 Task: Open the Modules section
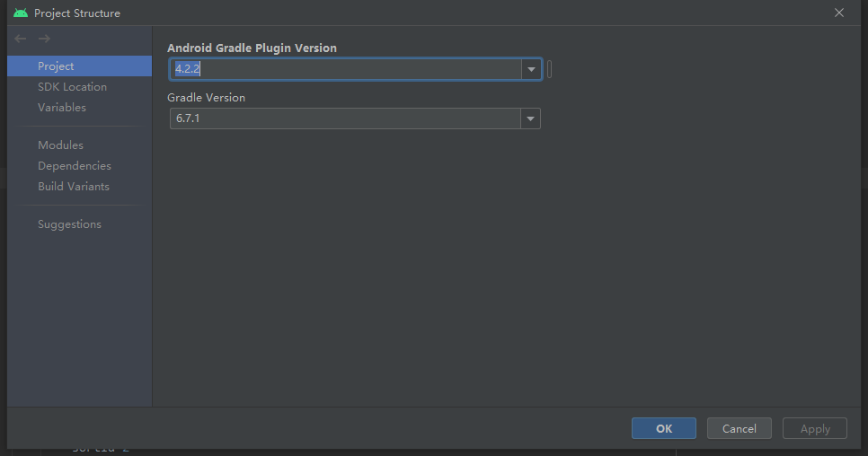(x=60, y=145)
